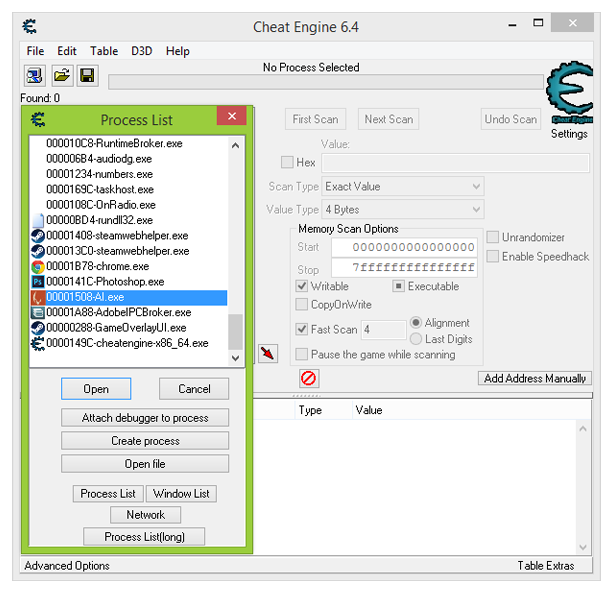Close the Process List dialog

232,116
